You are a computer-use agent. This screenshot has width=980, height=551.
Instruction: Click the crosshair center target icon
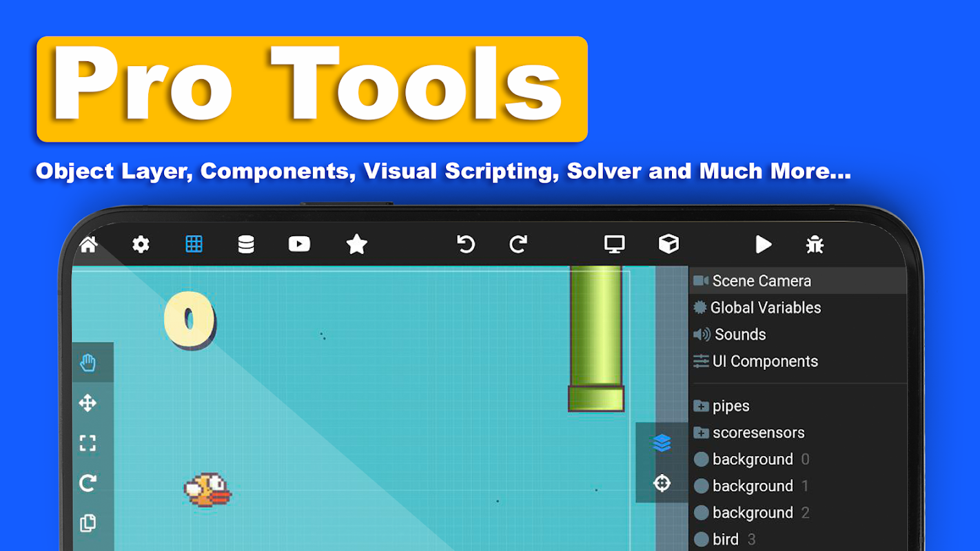click(662, 483)
